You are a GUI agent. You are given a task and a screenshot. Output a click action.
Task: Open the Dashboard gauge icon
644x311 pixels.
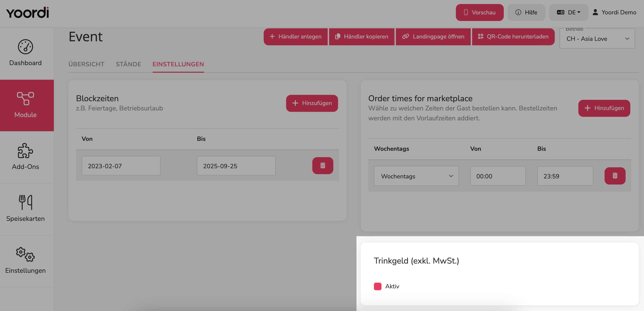(25, 47)
